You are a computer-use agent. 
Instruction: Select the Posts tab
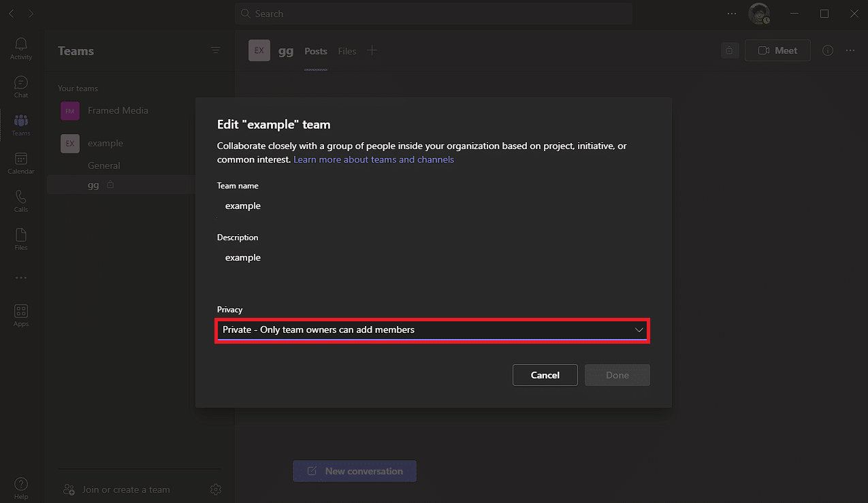coord(316,51)
